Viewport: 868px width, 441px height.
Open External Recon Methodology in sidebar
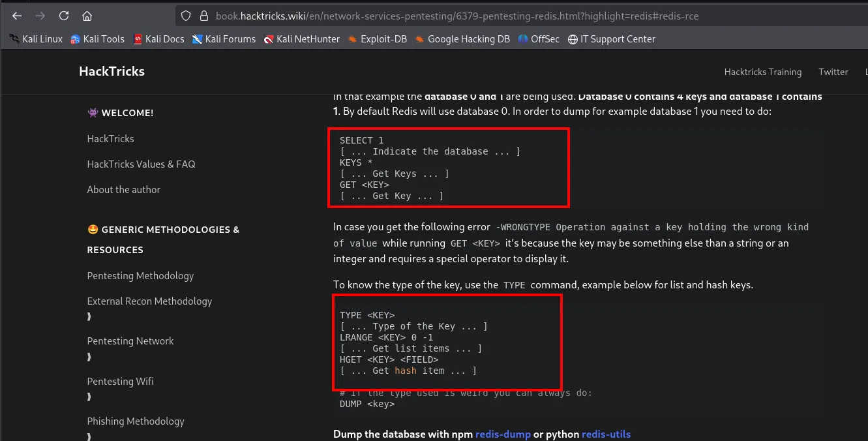[x=149, y=301]
